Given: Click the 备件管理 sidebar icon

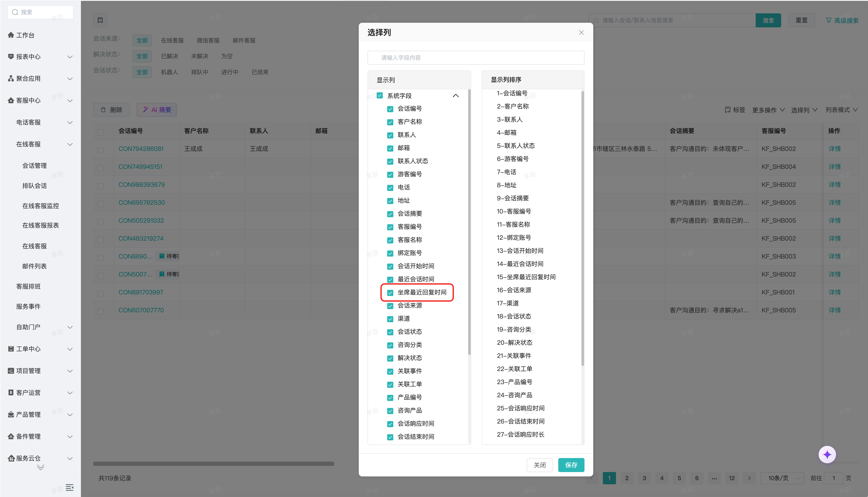Looking at the screenshot, I should [11, 436].
